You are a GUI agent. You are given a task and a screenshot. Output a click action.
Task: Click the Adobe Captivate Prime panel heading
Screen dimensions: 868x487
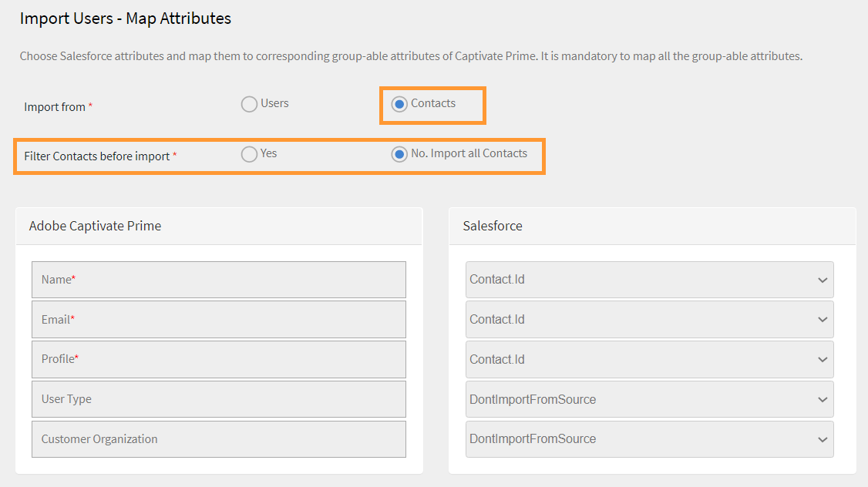coord(96,226)
